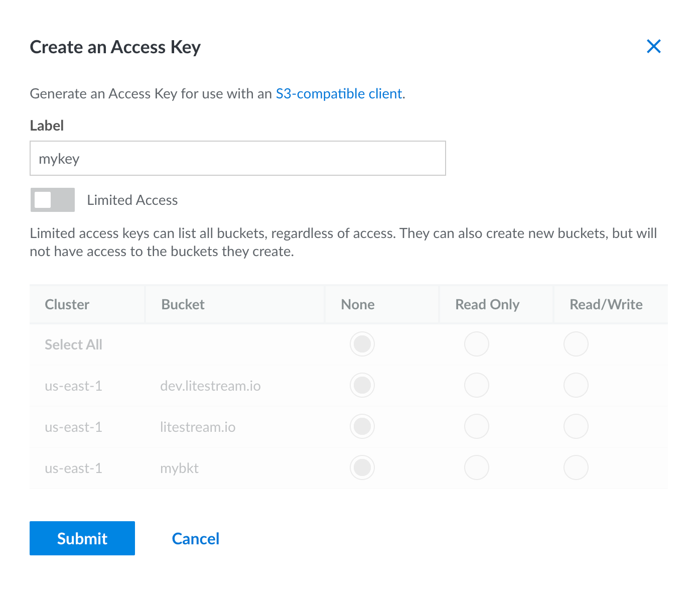Click the Select All row label

(73, 344)
